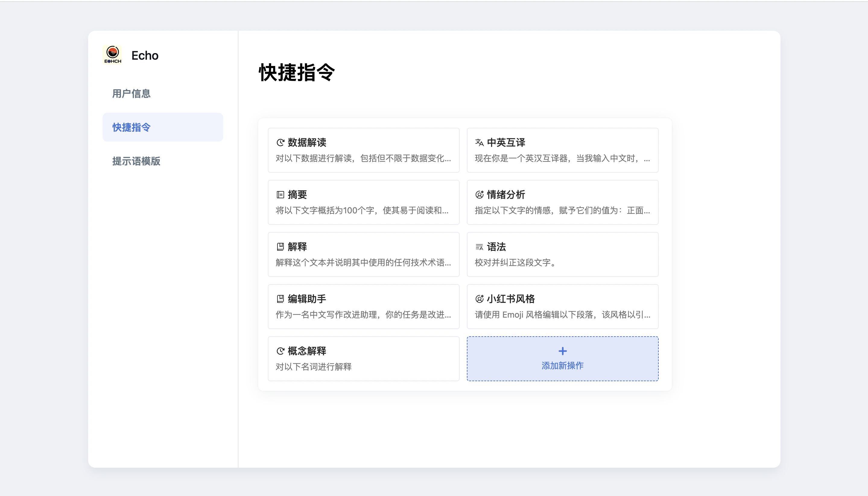Open the 用户信息 sidebar menu
The image size is (868, 496).
pyautogui.click(x=131, y=94)
